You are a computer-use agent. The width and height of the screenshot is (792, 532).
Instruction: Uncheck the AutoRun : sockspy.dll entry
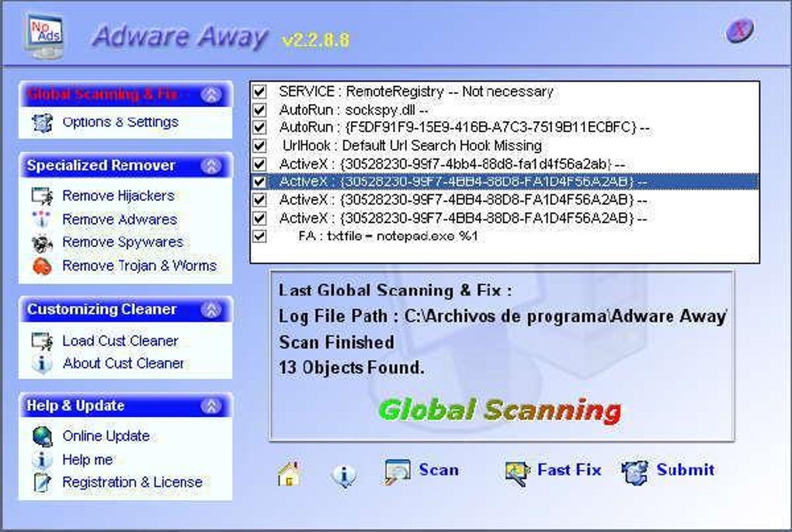259,110
